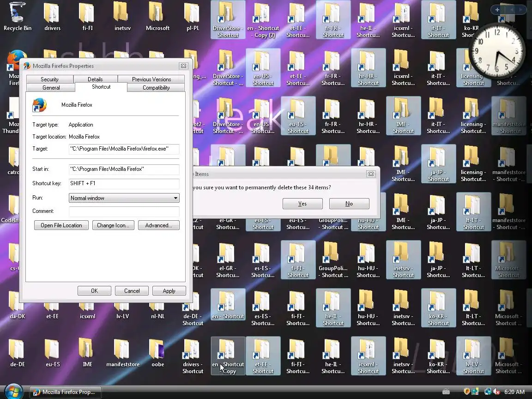Select the Shortcut tab
The height and width of the screenshot is (399, 532).
click(x=101, y=87)
